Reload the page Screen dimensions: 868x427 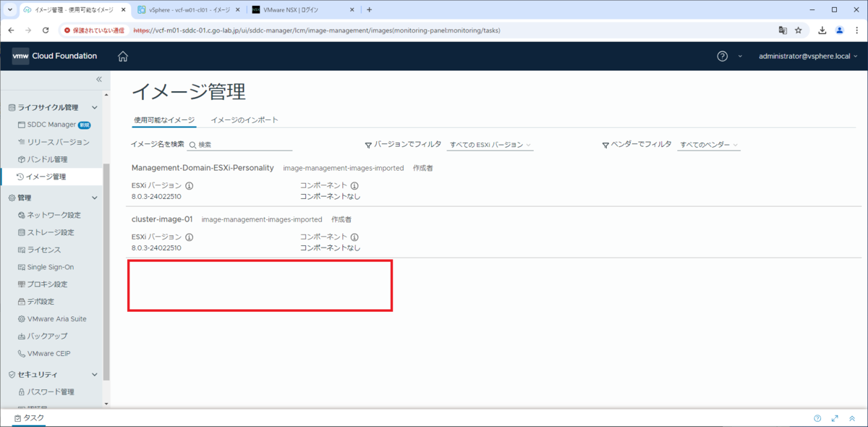coord(46,30)
